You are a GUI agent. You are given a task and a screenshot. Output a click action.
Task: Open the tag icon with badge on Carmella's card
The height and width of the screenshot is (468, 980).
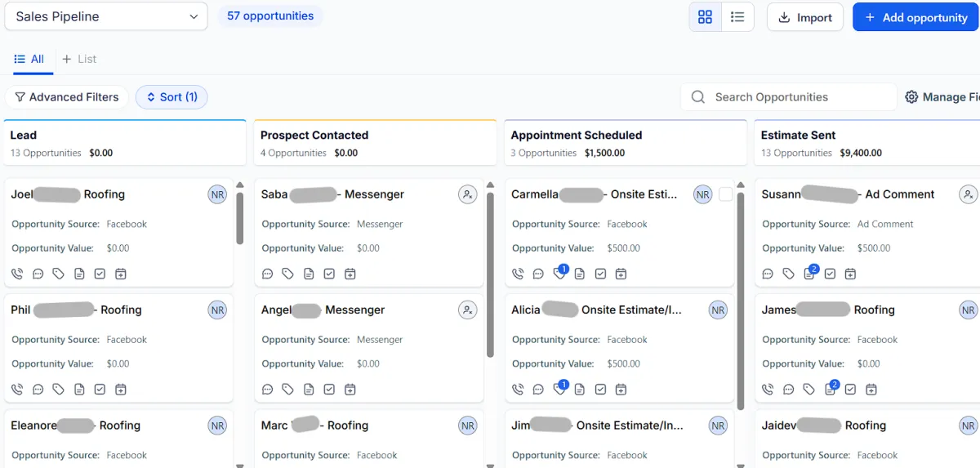click(x=559, y=274)
